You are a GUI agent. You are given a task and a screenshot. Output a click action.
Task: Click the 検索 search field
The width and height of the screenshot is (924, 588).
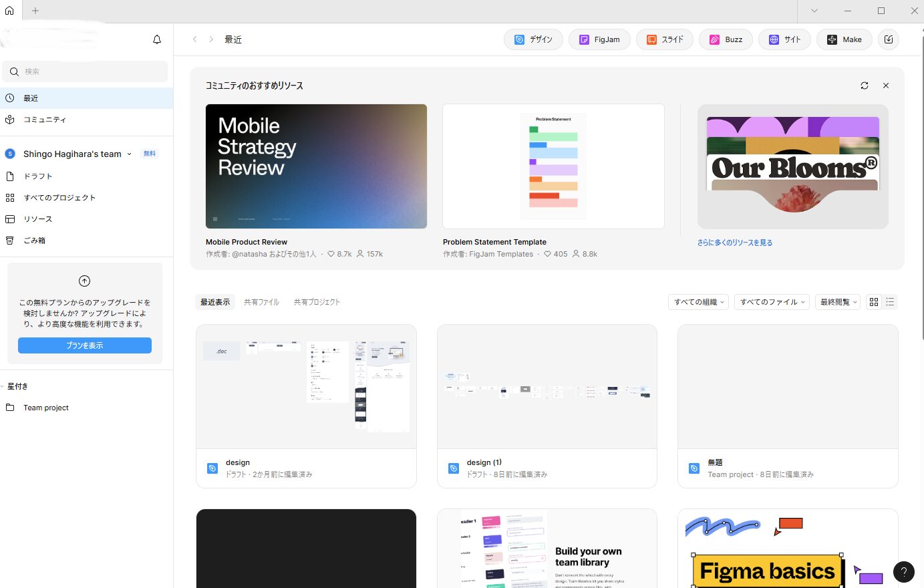point(86,71)
